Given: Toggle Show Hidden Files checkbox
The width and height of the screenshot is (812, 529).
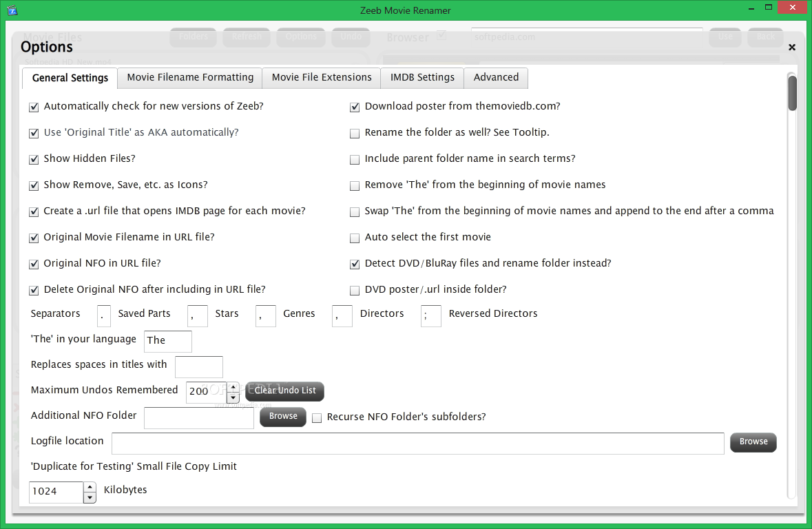Looking at the screenshot, I should [x=34, y=160].
